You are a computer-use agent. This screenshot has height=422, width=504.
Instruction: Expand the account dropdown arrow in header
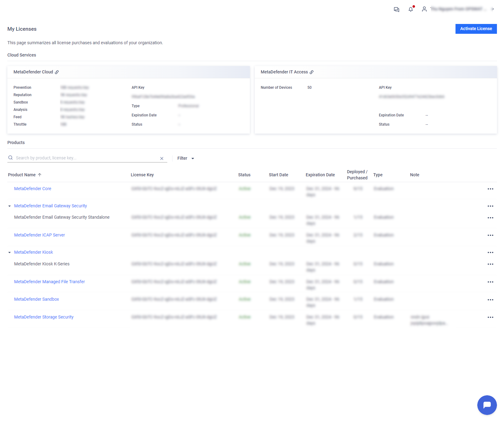point(493,9)
